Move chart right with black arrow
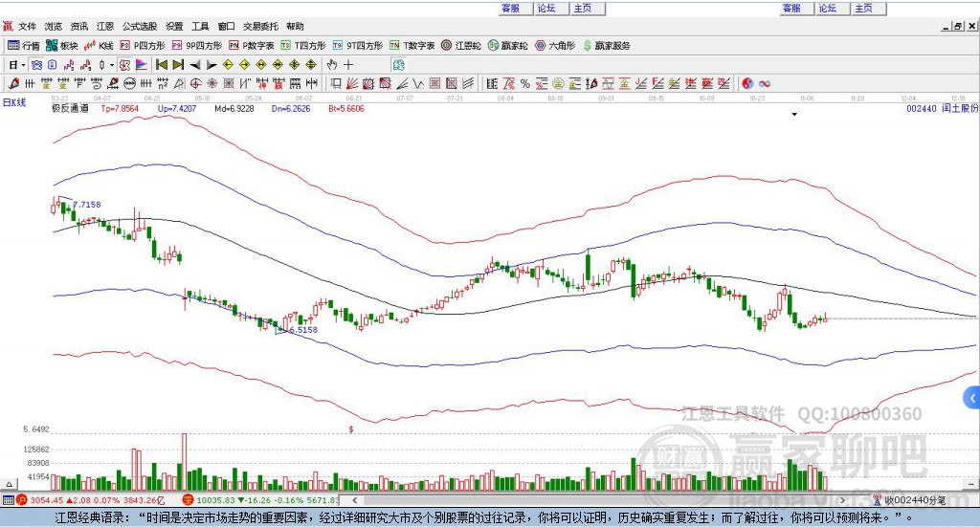This screenshot has height=527, width=980. (212, 65)
